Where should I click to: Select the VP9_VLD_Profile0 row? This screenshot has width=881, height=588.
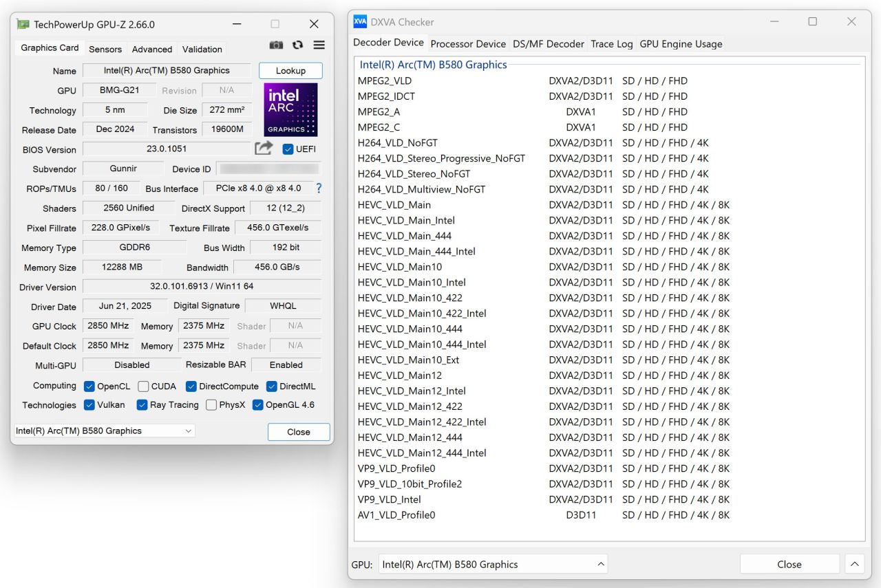point(609,469)
